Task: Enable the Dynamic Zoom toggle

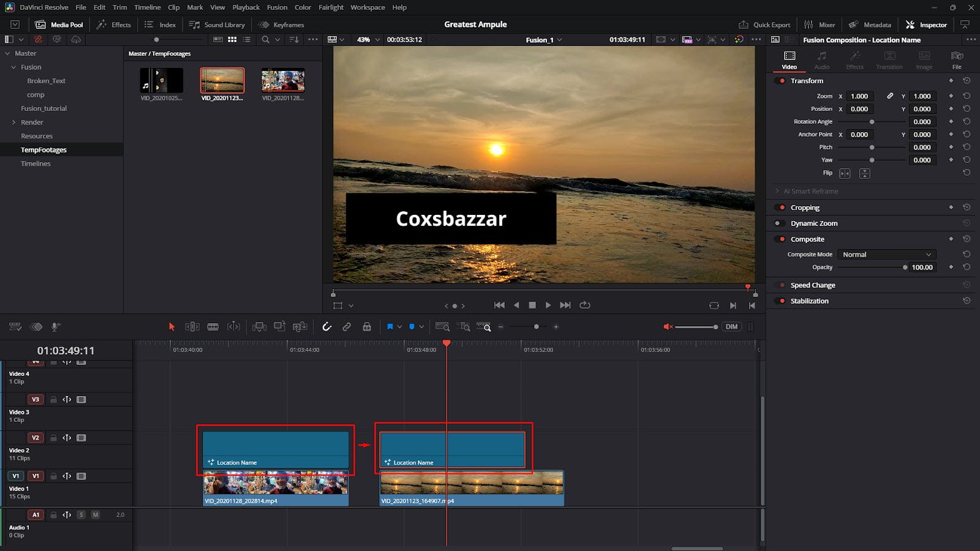Action: [x=780, y=223]
